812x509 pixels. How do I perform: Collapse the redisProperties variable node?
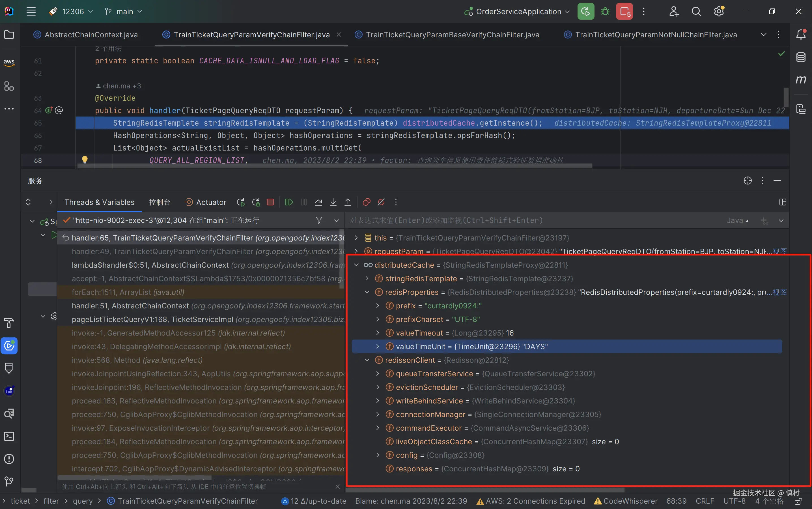(x=367, y=292)
